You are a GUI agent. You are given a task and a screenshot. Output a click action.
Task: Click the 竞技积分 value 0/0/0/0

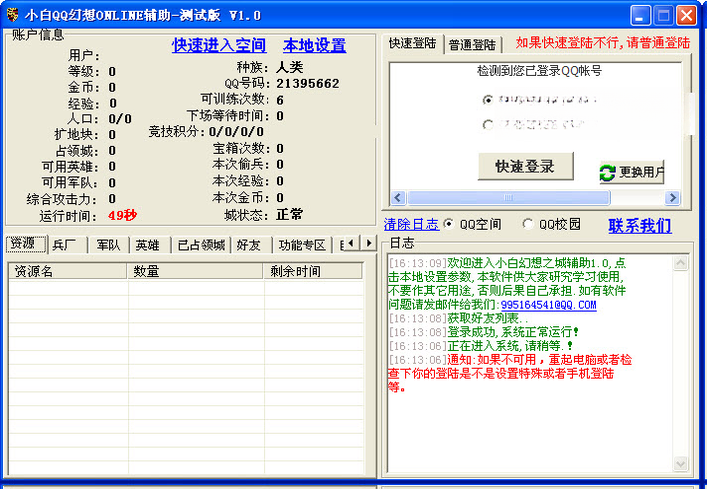coord(236,132)
